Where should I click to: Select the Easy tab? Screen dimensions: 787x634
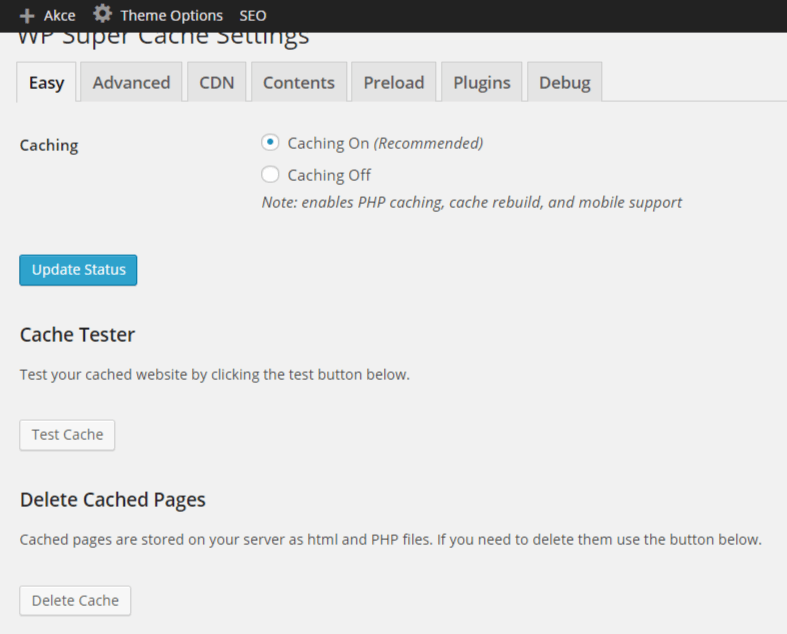point(46,82)
